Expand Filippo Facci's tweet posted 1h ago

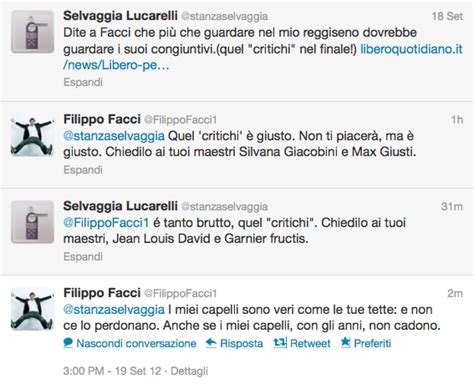click(83, 170)
